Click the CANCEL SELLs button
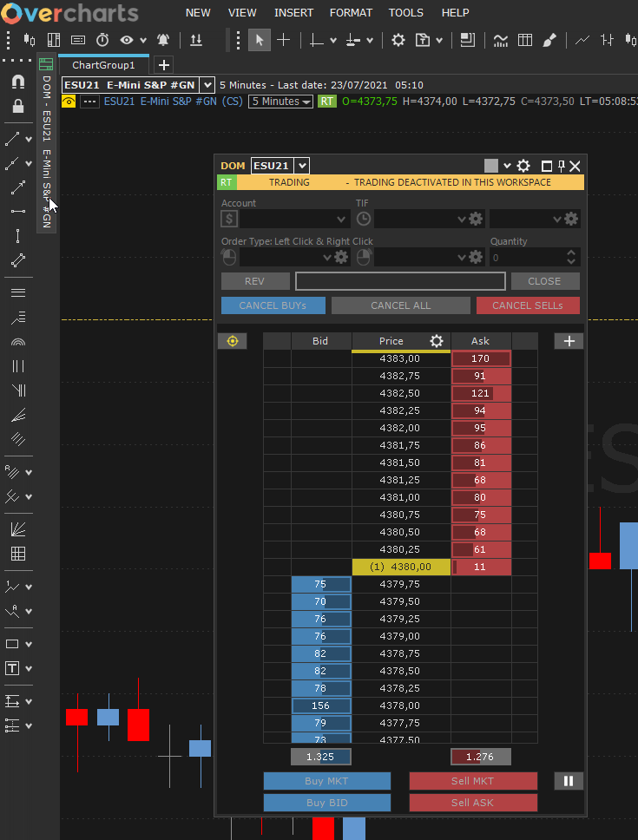Viewport: 638px width, 840px height. pos(528,305)
